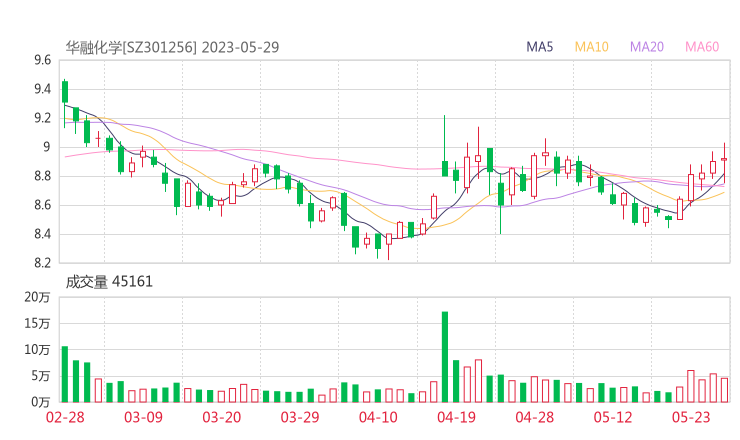The width and height of the screenshot is (740, 440).
Task: Click the first green volume bar at 02-28
Action: [x=65, y=374]
